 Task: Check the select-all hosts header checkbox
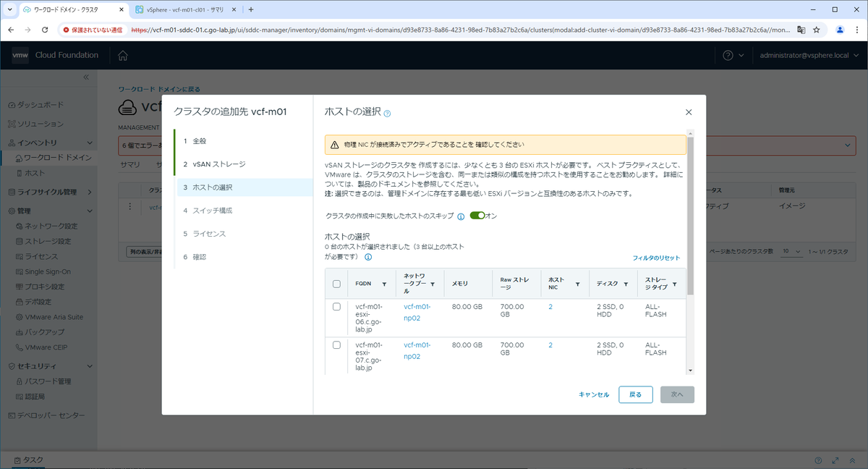pyautogui.click(x=336, y=284)
